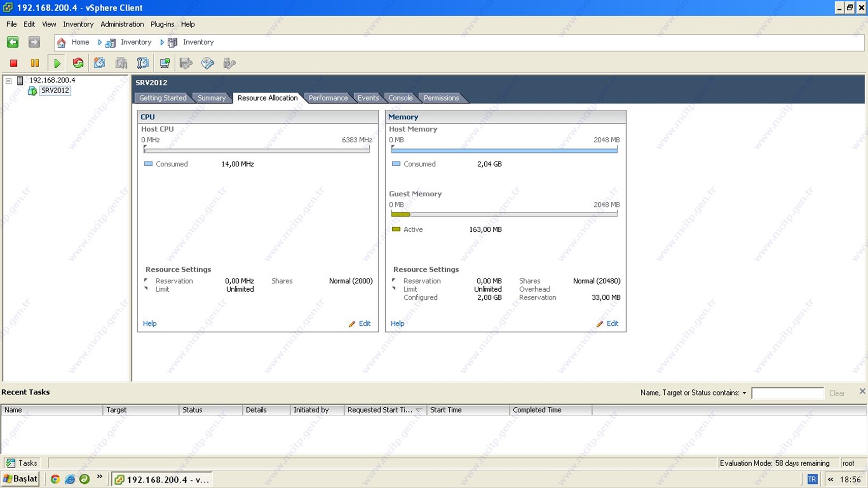Click the USB device connect toolbar icon
868x488 pixels.
pyautogui.click(x=229, y=63)
